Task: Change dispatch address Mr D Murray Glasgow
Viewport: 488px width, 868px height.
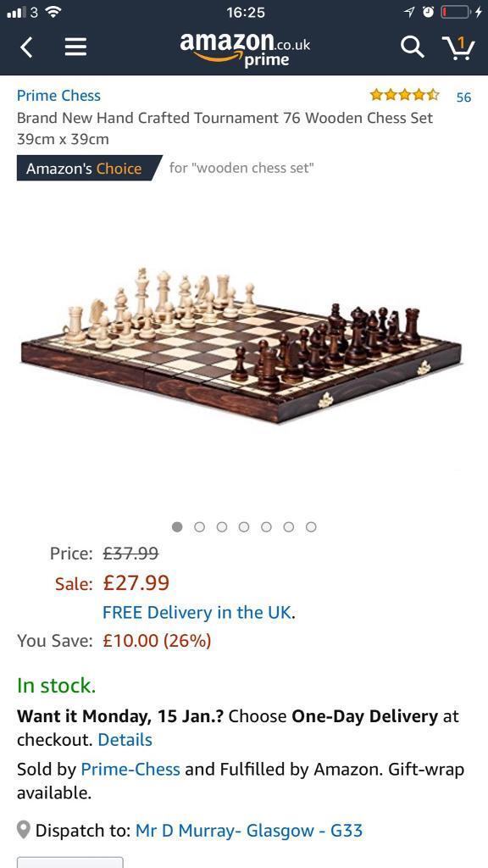Action: (249, 831)
